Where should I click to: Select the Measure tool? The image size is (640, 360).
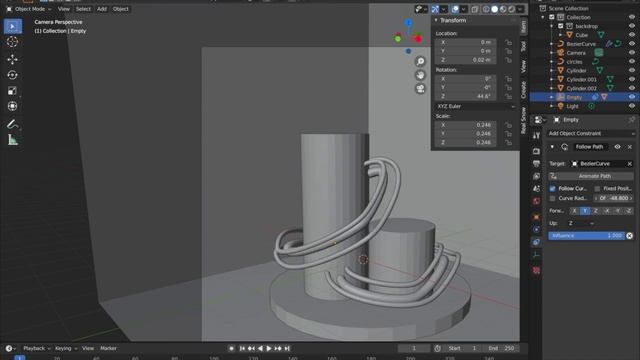tap(13, 140)
